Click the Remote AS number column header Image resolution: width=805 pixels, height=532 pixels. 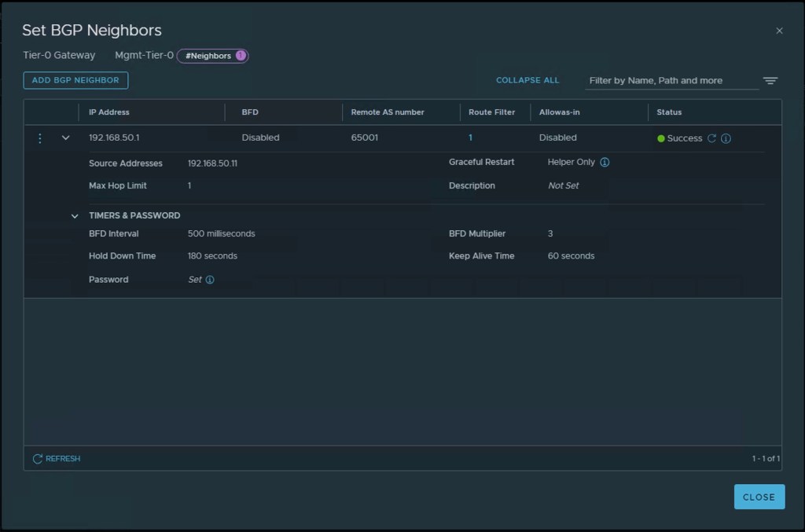click(x=388, y=112)
